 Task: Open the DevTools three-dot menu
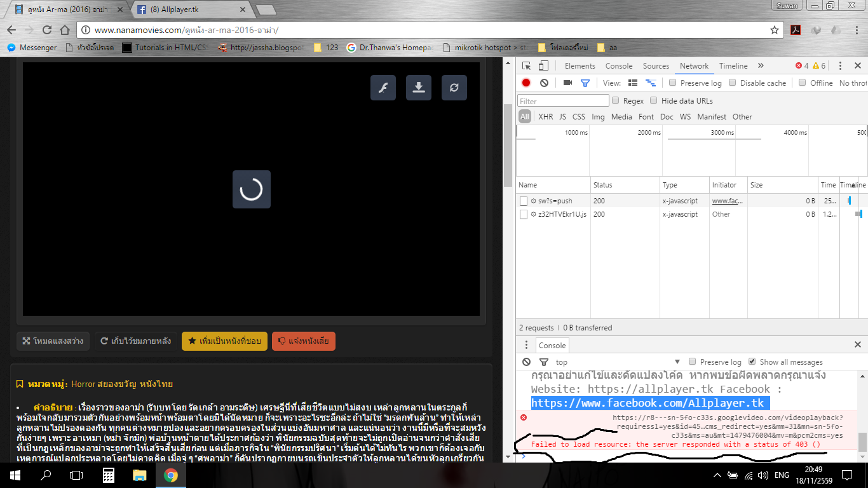(x=840, y=66)
